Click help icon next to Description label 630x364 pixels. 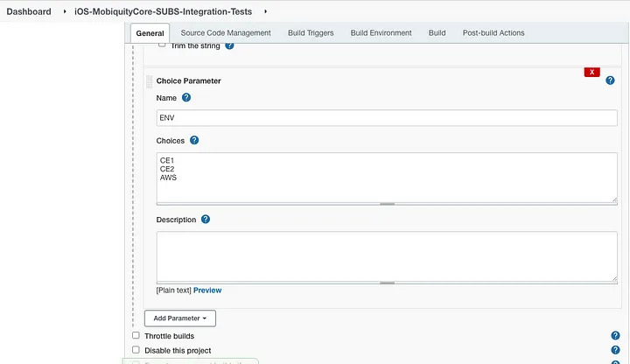(206, 220)
